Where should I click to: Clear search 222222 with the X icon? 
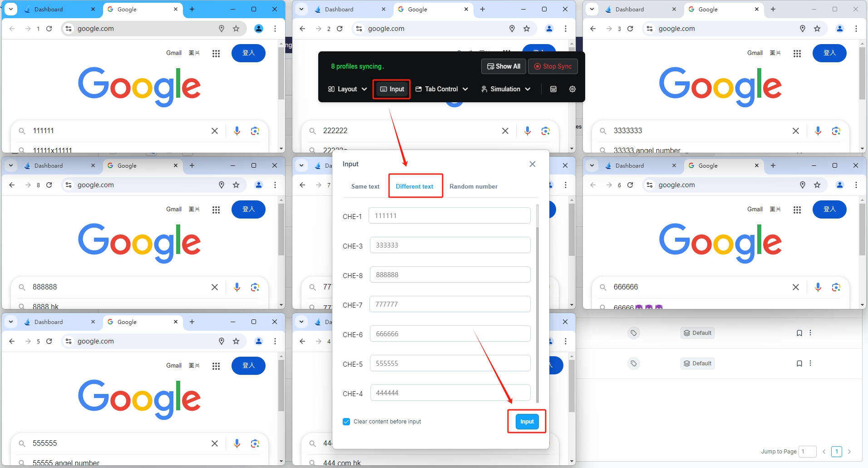point(505,131)
